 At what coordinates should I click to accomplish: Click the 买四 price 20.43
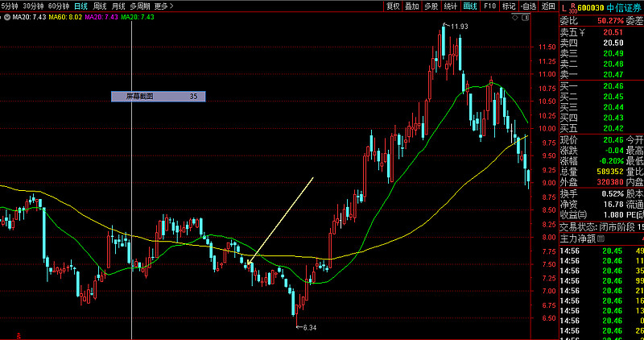[613, 118]
